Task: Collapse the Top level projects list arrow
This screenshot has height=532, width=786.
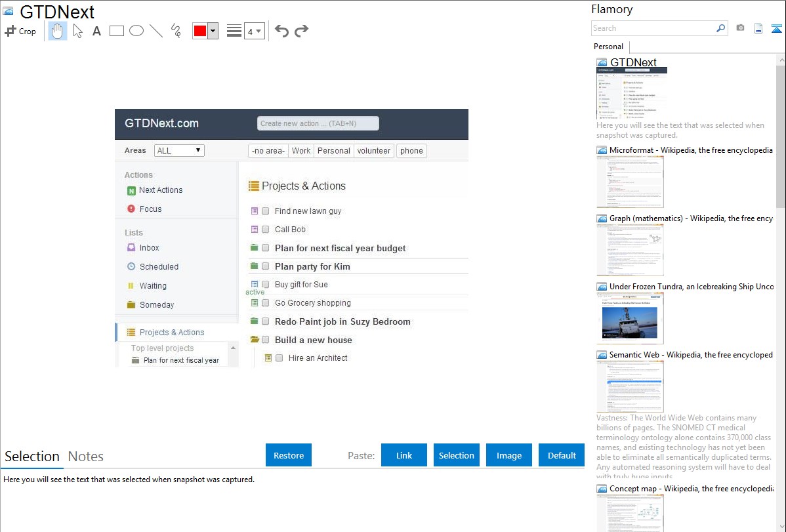Action: [233, 348]
